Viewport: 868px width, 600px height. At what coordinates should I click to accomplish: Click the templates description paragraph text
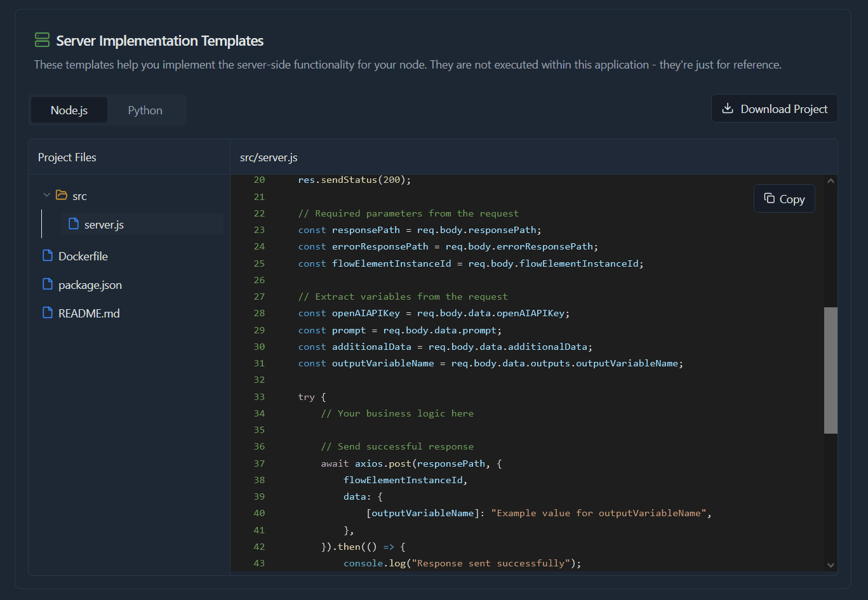pyautogui.click(x=408, y=65)
